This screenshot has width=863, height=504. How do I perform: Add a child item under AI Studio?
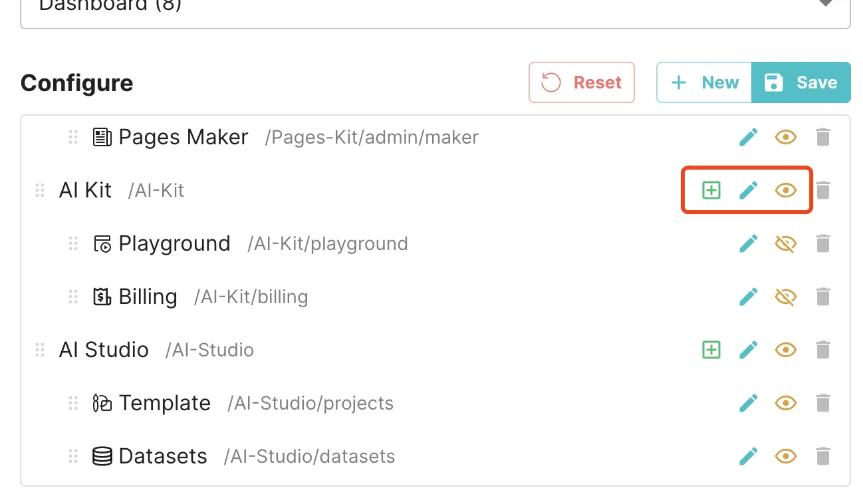click(x=711, y=350)
